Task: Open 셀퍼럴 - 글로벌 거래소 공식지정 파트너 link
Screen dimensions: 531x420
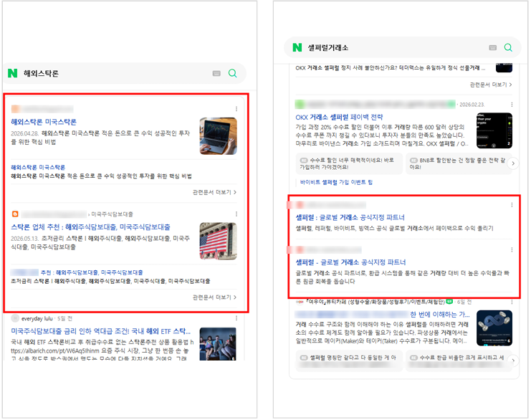Action: tap(350, 262)
